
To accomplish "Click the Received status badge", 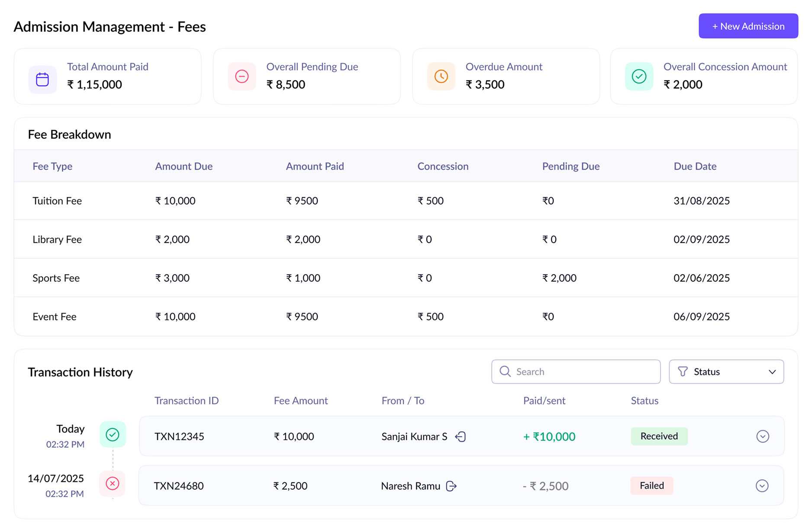I will 659,436.
